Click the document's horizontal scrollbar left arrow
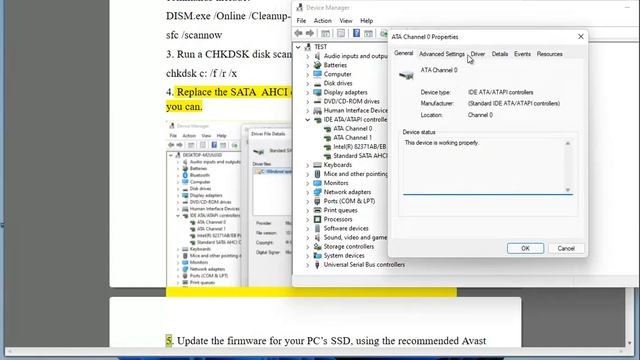The height and width of the screenshot is (360, 640). click(10, 351)
